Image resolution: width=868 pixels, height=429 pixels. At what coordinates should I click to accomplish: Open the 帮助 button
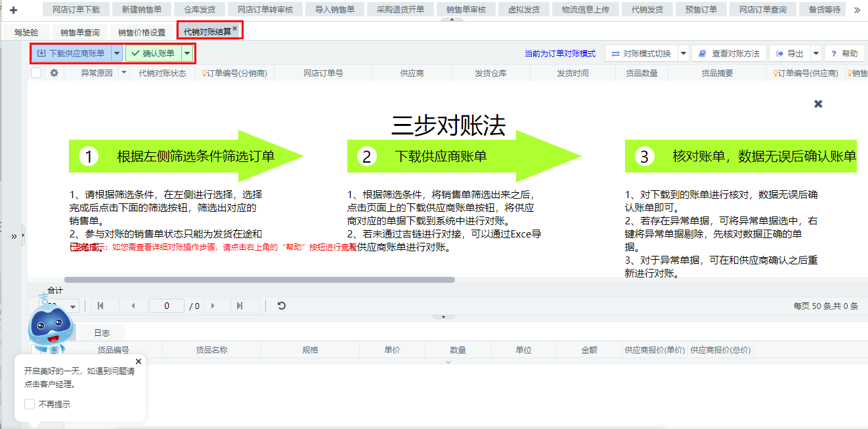(844, 53)
